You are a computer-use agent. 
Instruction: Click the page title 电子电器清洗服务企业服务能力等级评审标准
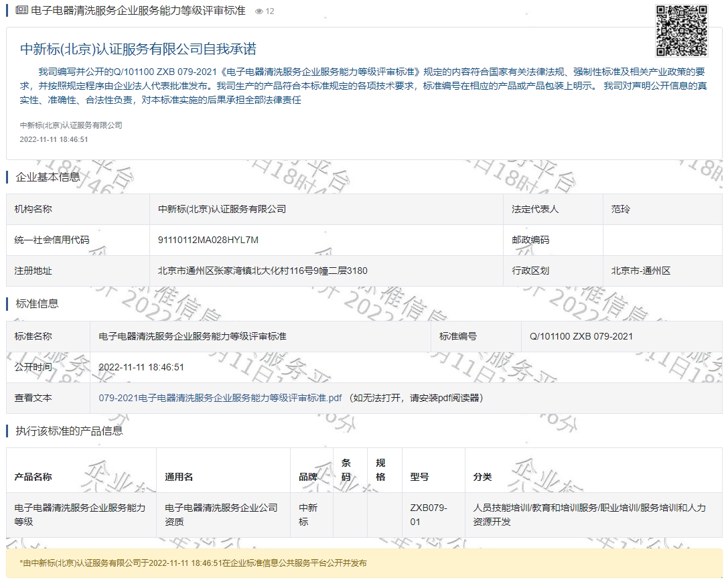pos(138,11)
